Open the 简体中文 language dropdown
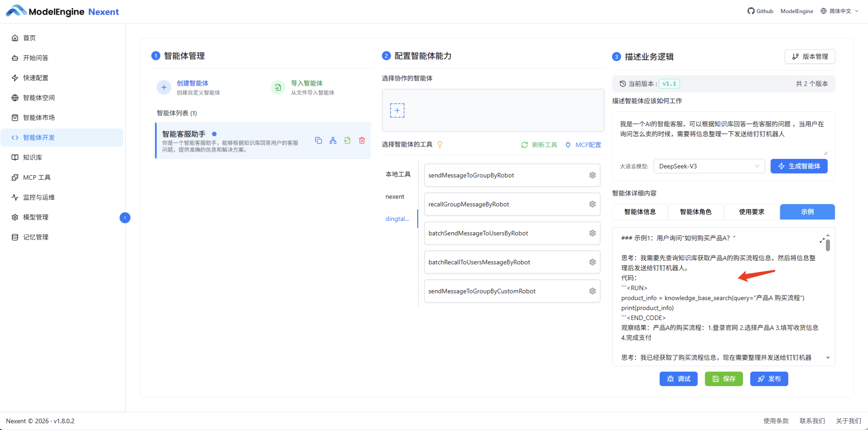 coord(839,11)
